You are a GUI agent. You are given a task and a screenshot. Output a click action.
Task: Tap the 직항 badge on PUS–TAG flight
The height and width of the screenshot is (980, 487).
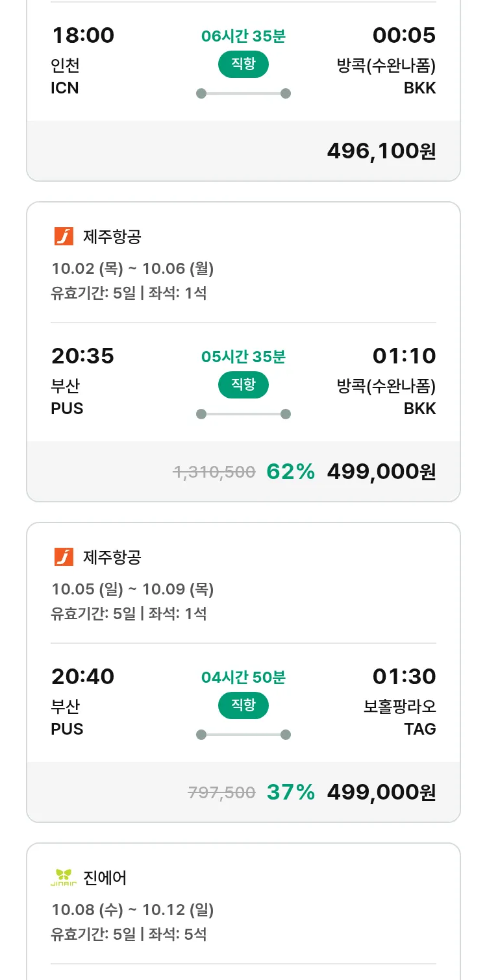[x=243, y=705]
